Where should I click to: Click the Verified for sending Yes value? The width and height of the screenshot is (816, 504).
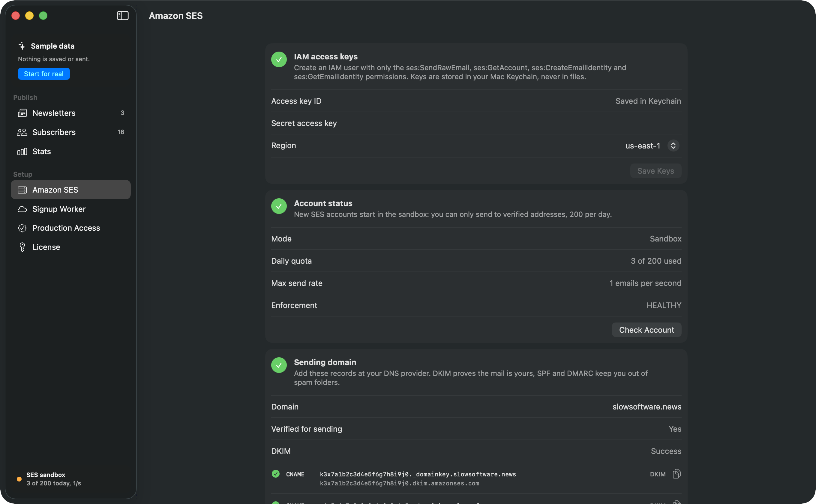(675, 429)
